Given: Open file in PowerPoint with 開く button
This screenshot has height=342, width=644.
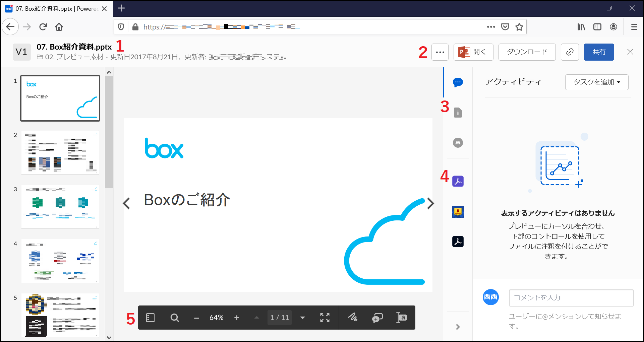Looking at the screenshot, I should pyautogui.click(x=473, y=52).
